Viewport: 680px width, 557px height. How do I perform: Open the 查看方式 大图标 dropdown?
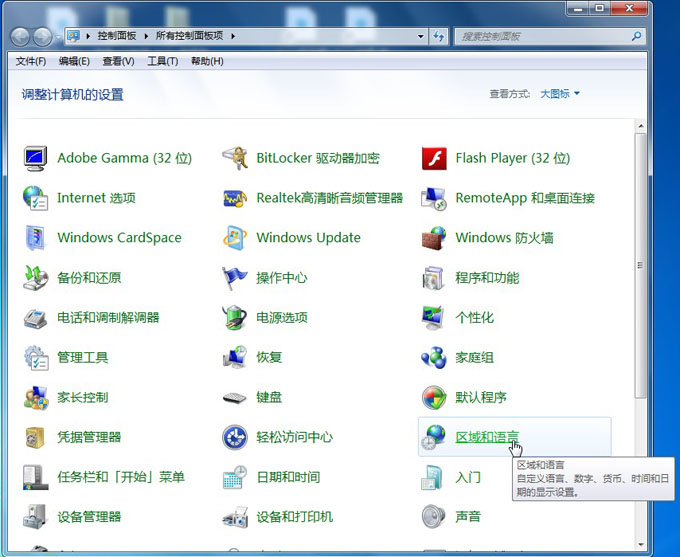pos(559,94)
